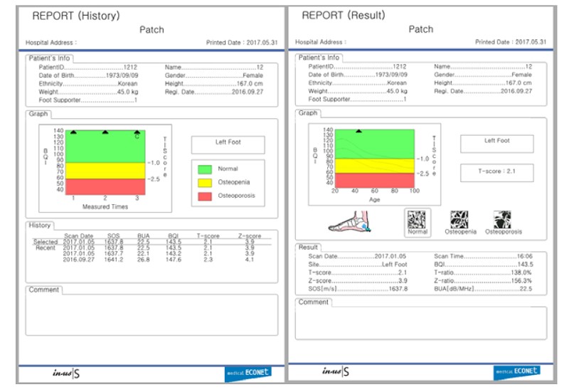569x392 pixels.
Task: Click the yellow Osteopenia legend swatch
Action: tap(206, 181)
